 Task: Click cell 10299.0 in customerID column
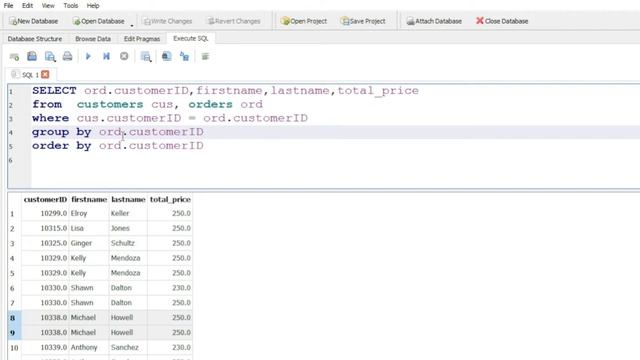(45, 213)
